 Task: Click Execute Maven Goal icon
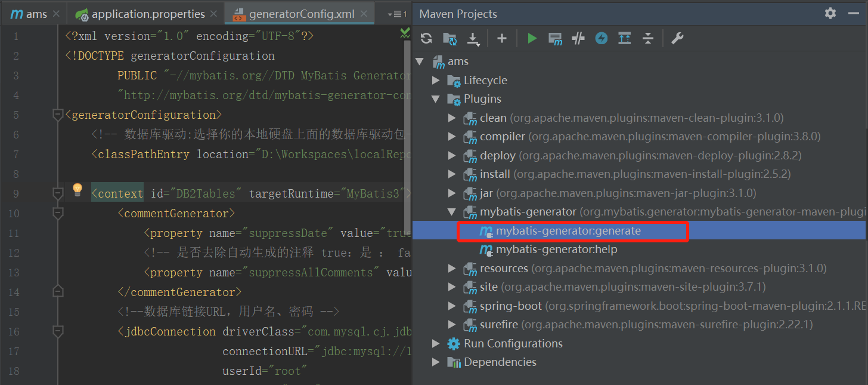[555, 39]
